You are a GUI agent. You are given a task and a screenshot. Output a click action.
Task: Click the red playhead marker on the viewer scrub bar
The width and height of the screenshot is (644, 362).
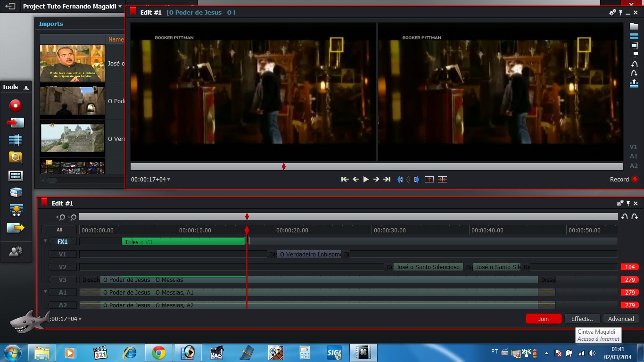283,166
